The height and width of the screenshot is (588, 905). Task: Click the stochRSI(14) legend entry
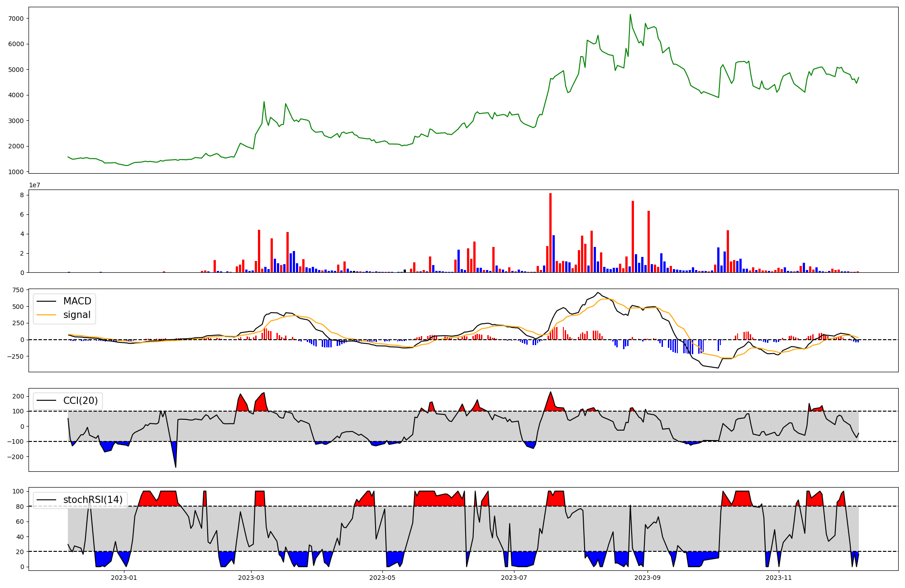[x=93, y=500]
